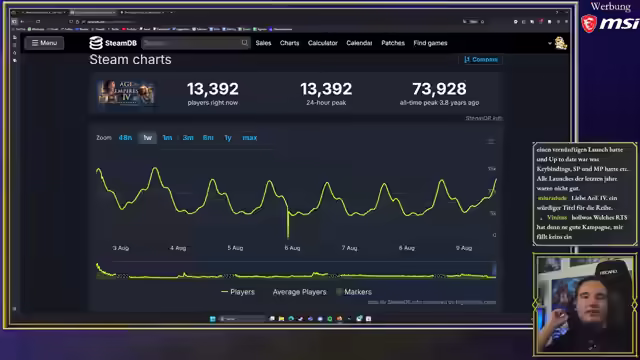Click the Windows Start button
Image resolution: width=640 pixels, height=360 pixels.
coord(213,319)
